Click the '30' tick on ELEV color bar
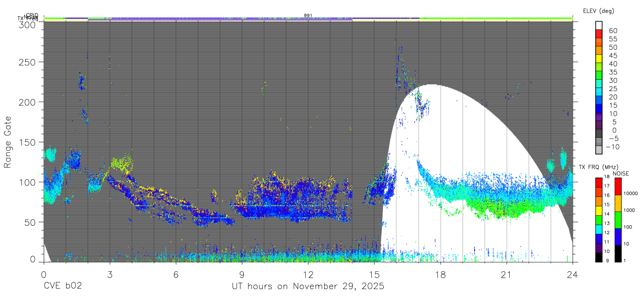 (x=613, y=81)
